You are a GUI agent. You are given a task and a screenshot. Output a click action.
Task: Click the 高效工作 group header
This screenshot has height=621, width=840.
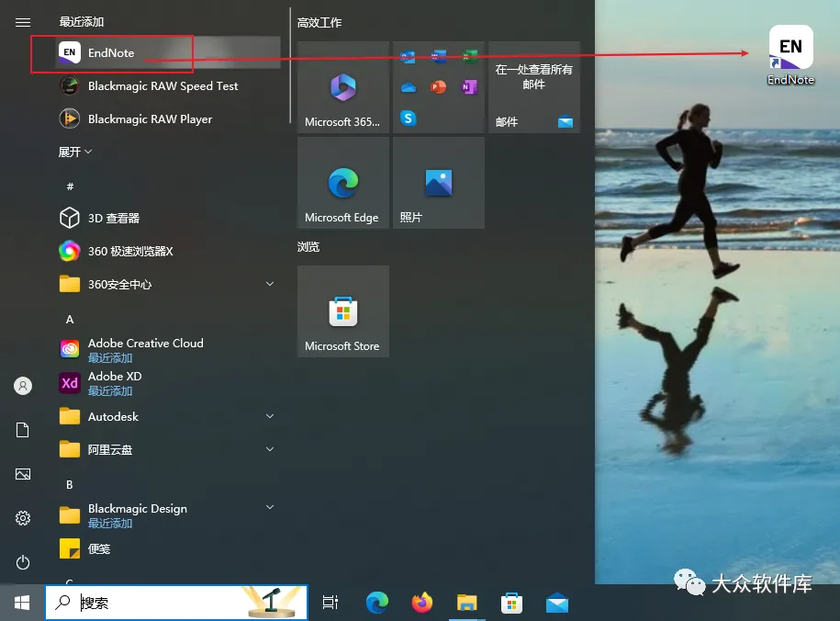tap(319, 23)
